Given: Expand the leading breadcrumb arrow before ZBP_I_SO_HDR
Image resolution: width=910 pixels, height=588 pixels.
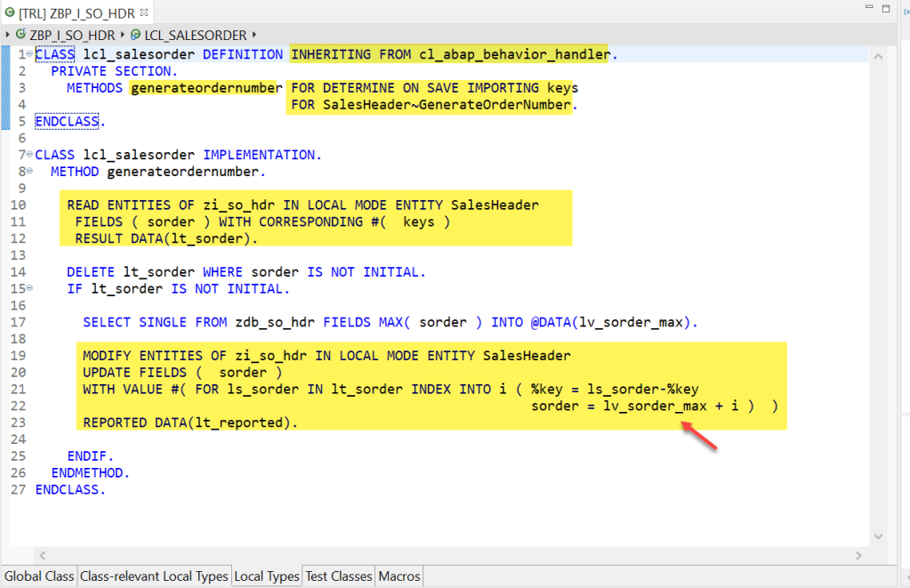Looking at the screenshot, I should tap(8, 36).
